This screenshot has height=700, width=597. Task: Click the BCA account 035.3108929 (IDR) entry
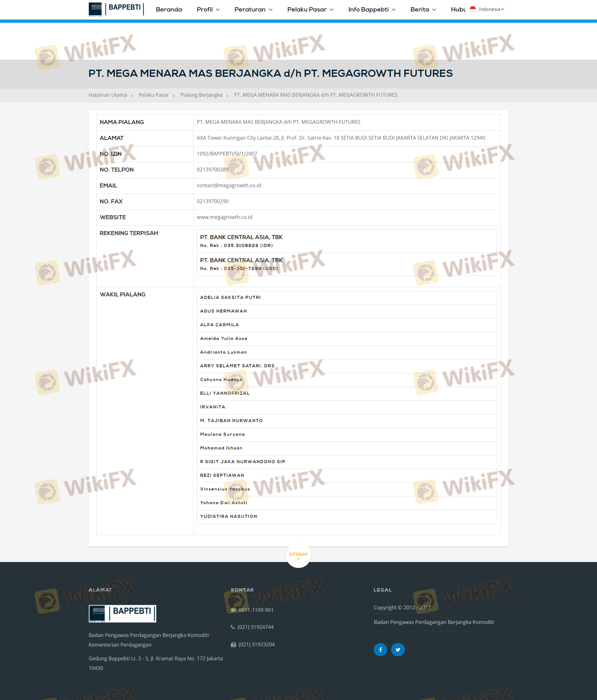(347, 241)
